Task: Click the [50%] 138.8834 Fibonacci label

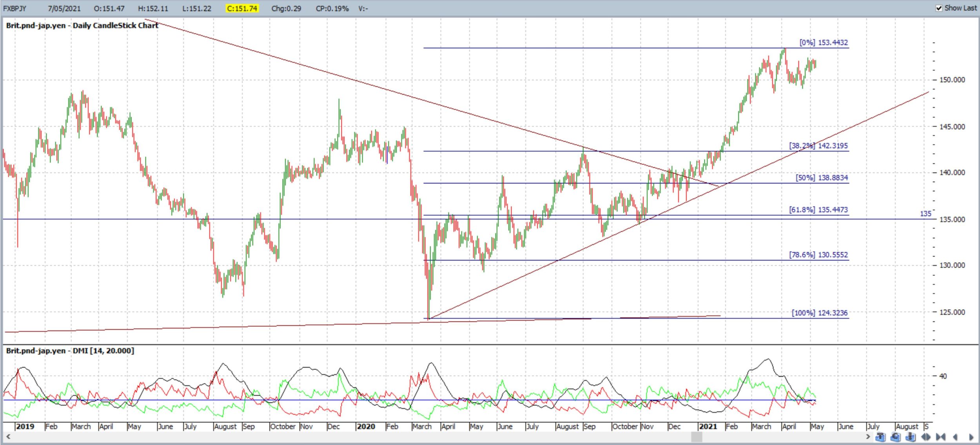Action: [822, 178]
